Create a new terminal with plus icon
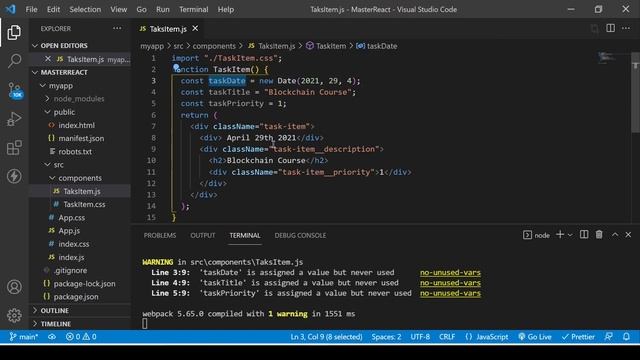 coord(560,234)
